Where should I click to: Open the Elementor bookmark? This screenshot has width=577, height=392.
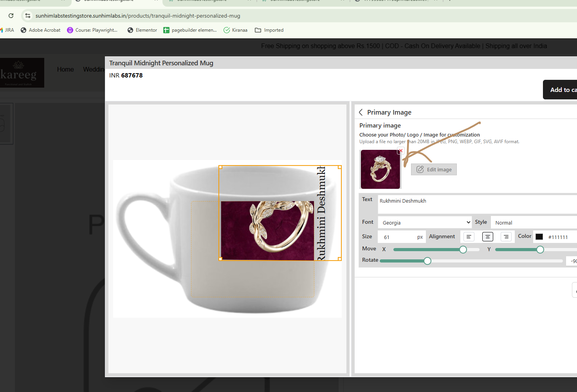click(x=142, y=30)
